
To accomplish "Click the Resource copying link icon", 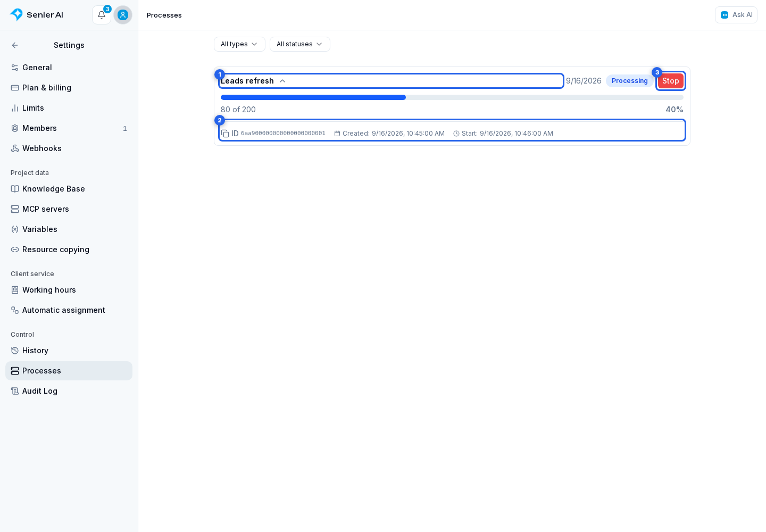I will (15, 250).
